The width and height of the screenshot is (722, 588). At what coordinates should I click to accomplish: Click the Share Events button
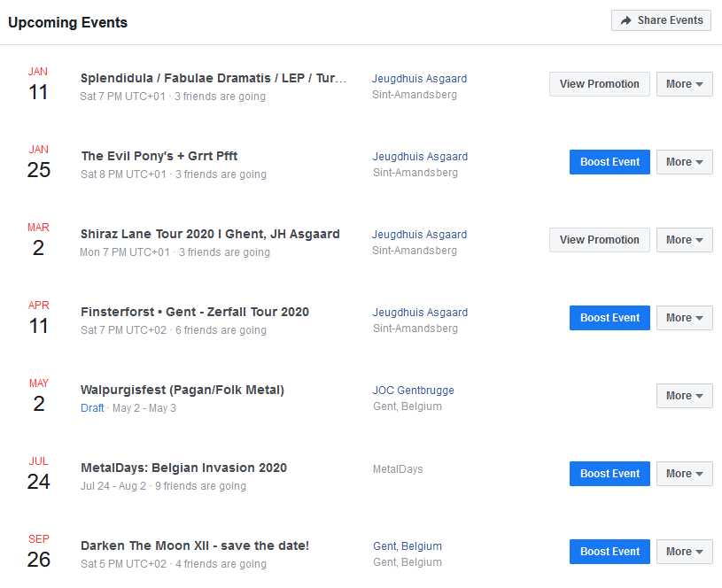point(661,20)
